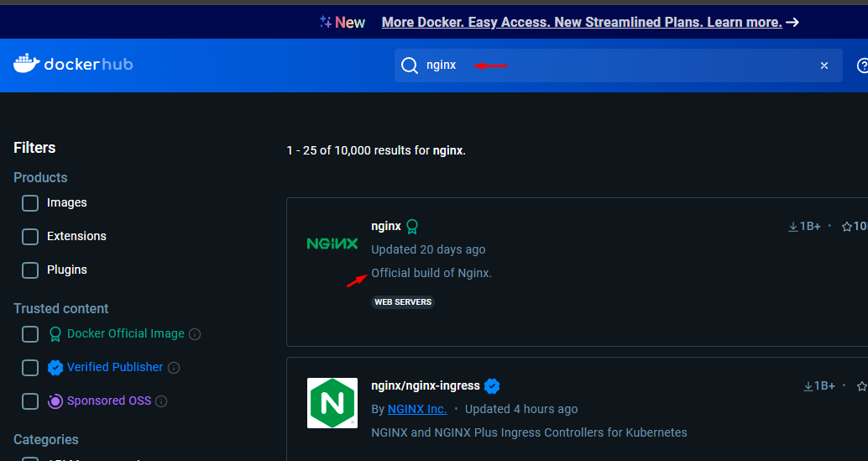This screenshot has height=461, width=868.
Task: Open the New Streamlined Plans banner link
Action: pyautogui.click(x=582, y=23)
